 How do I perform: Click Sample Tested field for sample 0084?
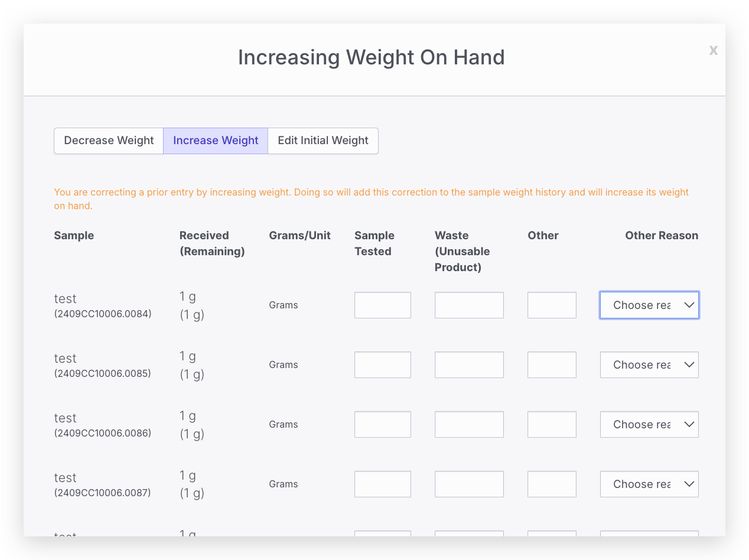[383, 305]
